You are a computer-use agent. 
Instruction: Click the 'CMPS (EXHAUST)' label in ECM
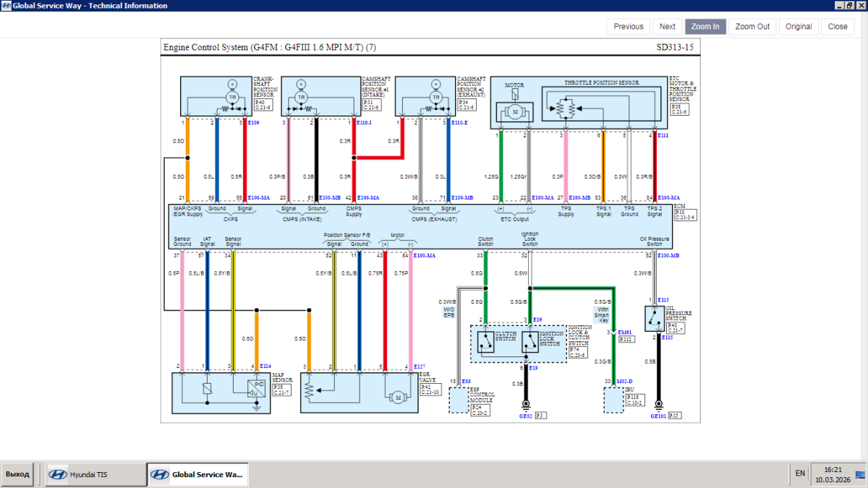pos(434,219)
